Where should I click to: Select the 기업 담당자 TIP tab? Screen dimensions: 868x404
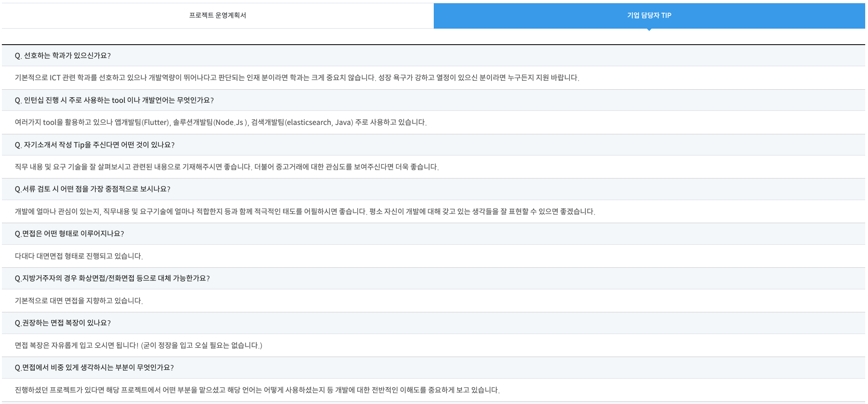pyautogui.click(x=649, y=16)
